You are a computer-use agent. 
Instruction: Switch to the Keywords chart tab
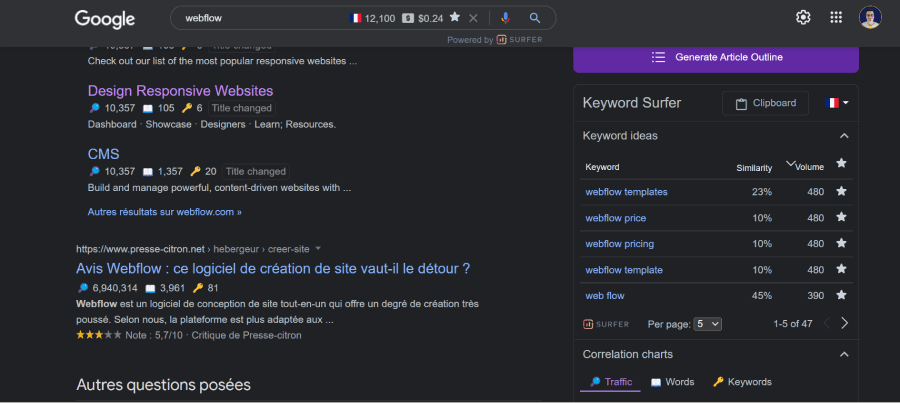pyautogui.click(x=742, y=382)
